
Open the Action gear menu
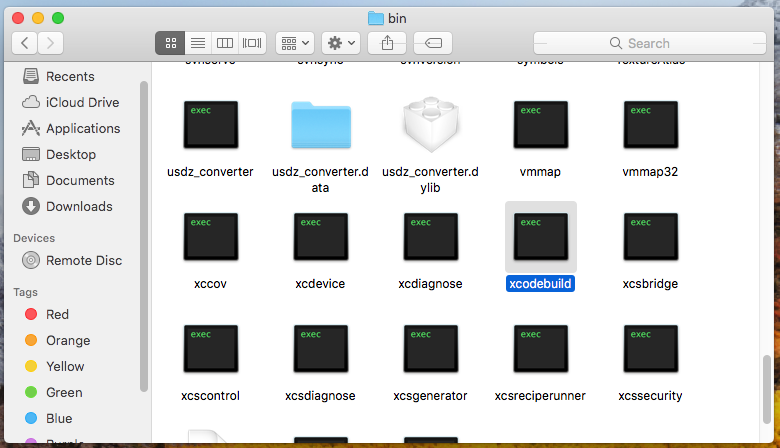pyautogui.click(x=341, y=43)
